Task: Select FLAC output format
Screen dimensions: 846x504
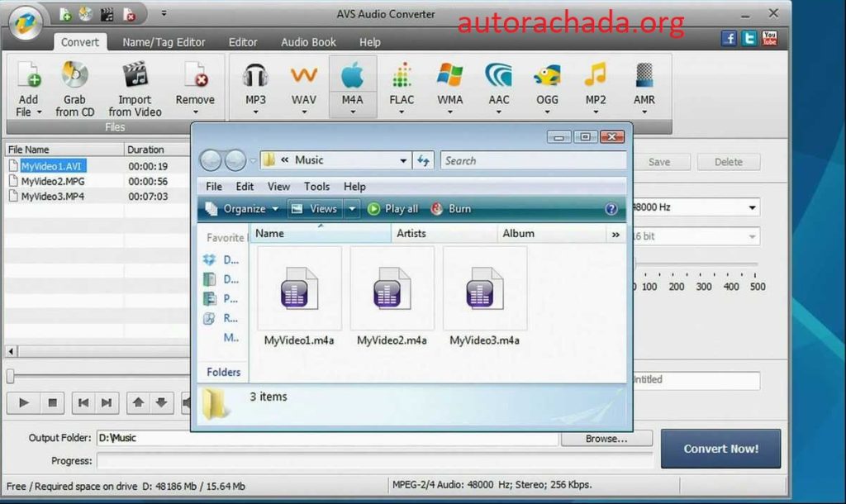Action: pyautogui.click(x=402, y=86)
